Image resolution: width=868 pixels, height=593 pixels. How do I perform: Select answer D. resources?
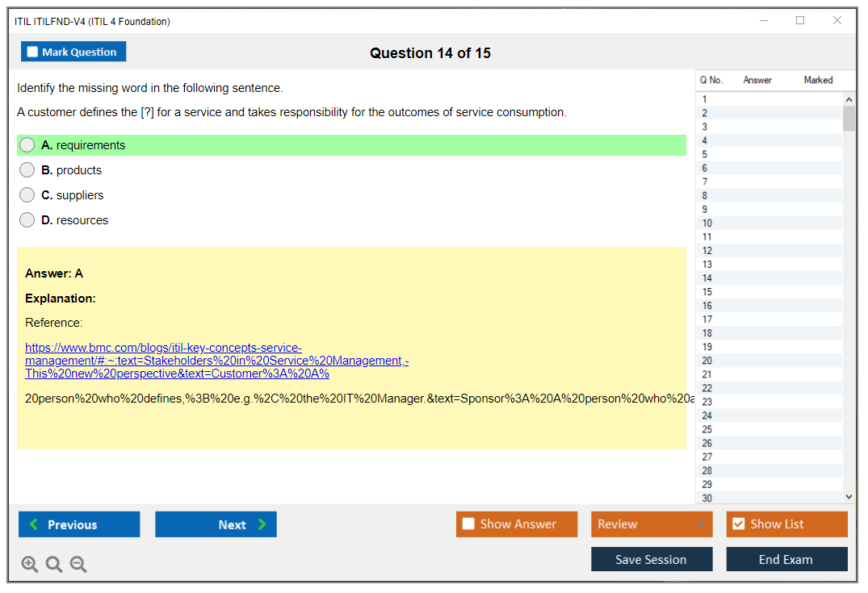[27, 220]
